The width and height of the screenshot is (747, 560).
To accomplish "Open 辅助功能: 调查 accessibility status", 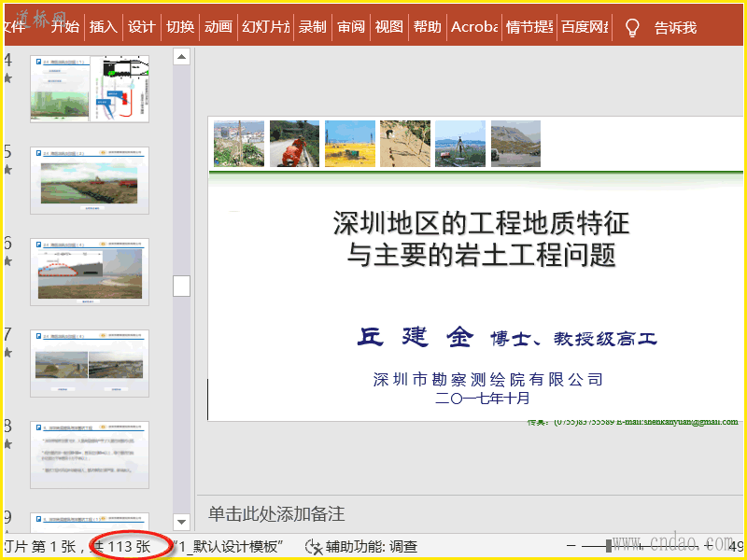I will pyautogui.click(x=372, y=547).
